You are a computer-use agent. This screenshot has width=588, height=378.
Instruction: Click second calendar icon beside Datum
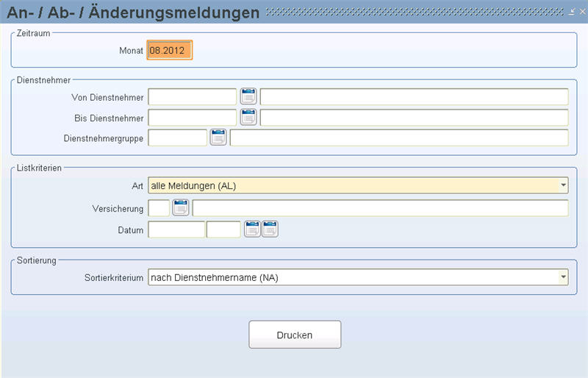(x=270, y=229)
